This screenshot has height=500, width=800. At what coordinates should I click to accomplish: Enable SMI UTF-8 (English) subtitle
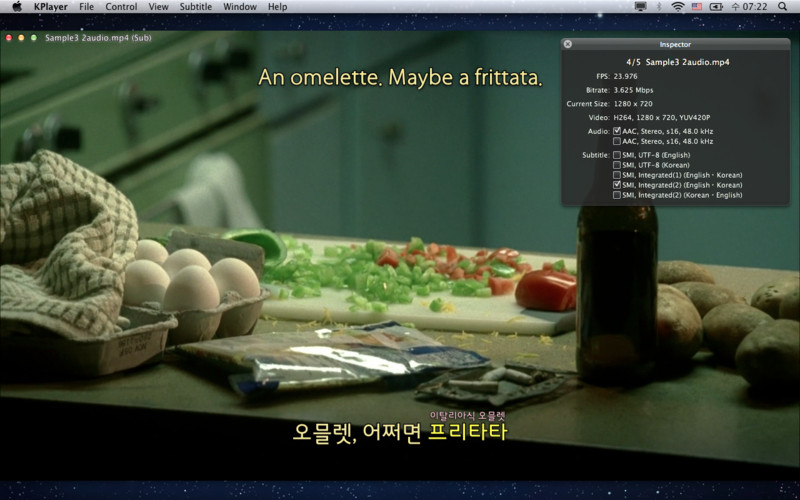tap(616, 155)
